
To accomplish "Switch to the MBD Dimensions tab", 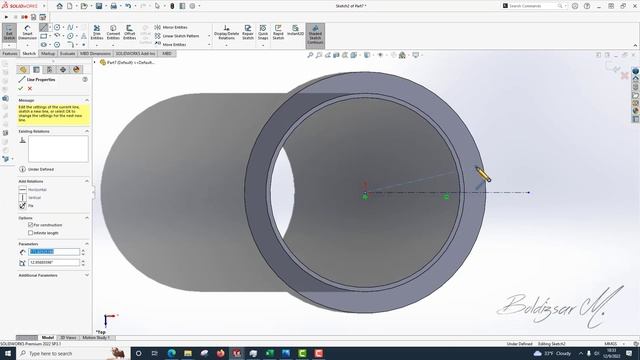I will [95, 53].
